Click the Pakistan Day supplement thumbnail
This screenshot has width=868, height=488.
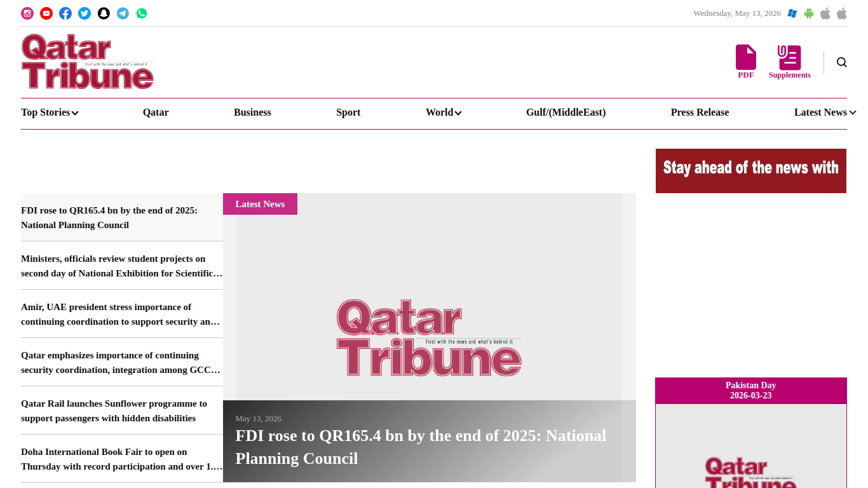[751, 446]
